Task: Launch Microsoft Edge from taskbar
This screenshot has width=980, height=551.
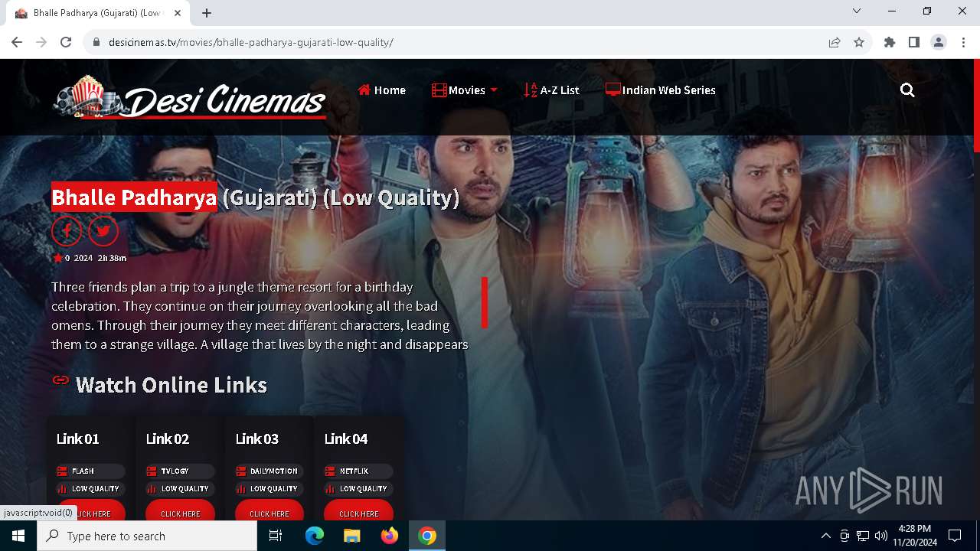Action: click(x=315, y=536)
